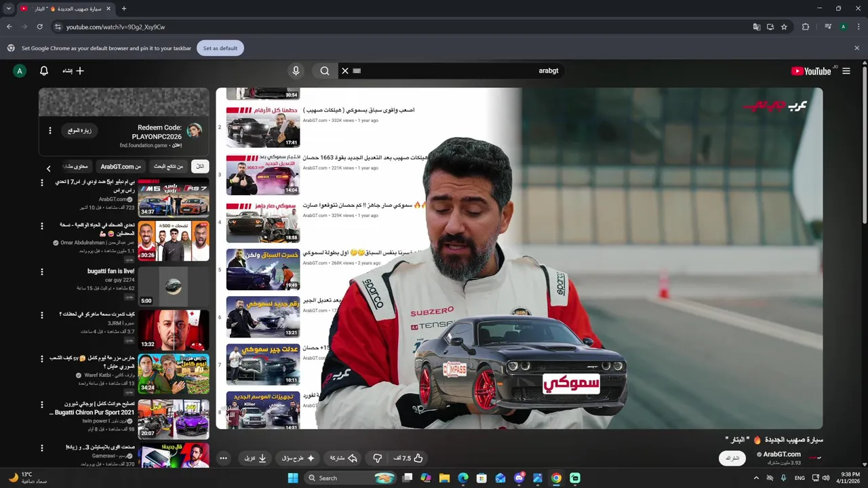Image resolution: width=868 pixels, height=488 pixels.
Task: Click the taskbar Search box
Action: pos(351,478)
